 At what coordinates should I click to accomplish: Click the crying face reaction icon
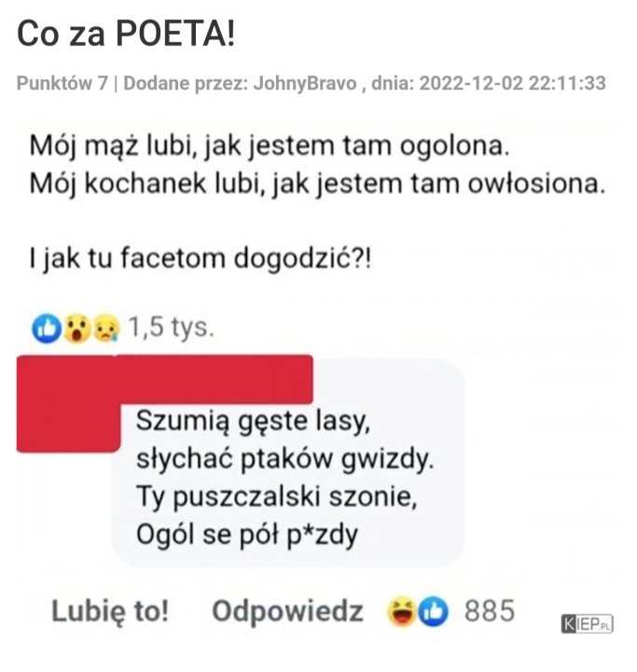click(106, 329)
